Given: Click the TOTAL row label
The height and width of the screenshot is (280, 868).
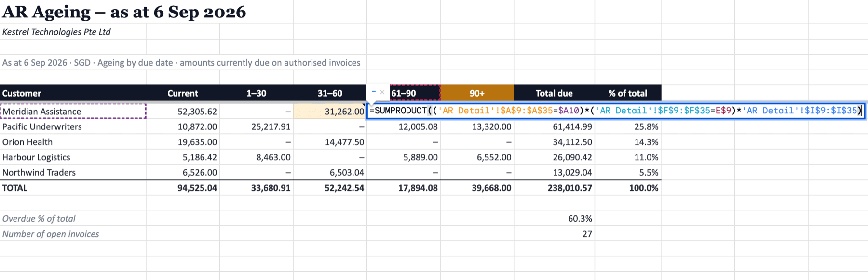Looking at the screenshot, I should pyautogui.click(x=73, y=188).
